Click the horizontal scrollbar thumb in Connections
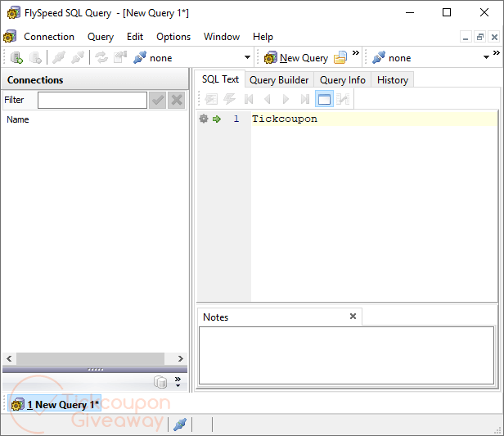The image size is (504, 436). [x=91, y=358]
